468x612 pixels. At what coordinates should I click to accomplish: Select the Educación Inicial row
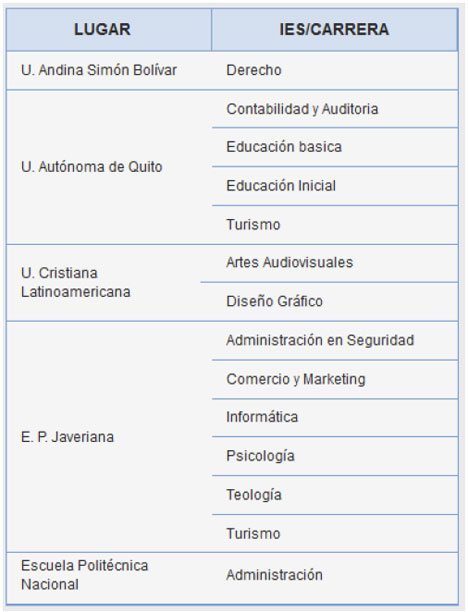tap(335, 186)
